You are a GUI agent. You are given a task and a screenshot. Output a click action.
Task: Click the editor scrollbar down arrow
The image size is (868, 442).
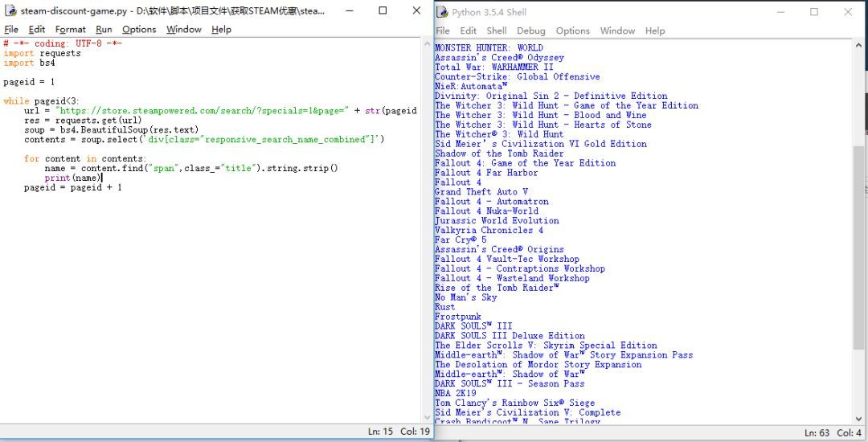[428, 418]
